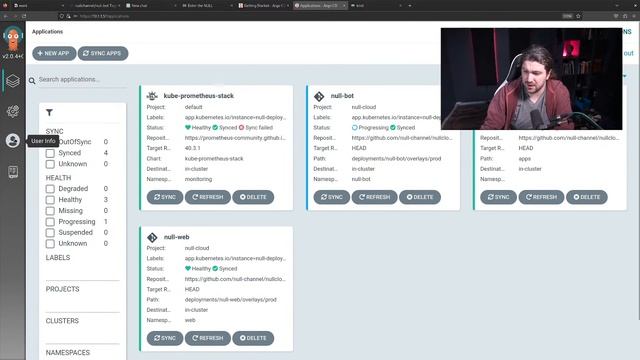Click the SYNC APPS button
640x360 pixels.
tap(103, 53)
